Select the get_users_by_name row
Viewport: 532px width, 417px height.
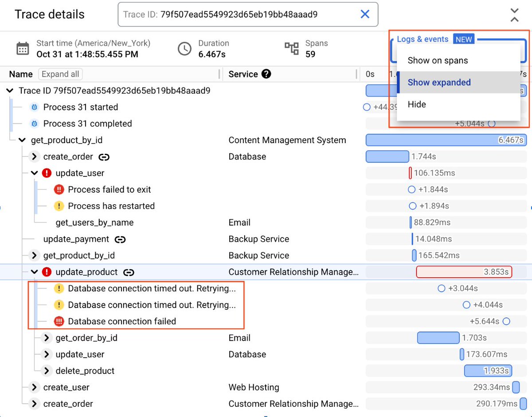[266, 222]
